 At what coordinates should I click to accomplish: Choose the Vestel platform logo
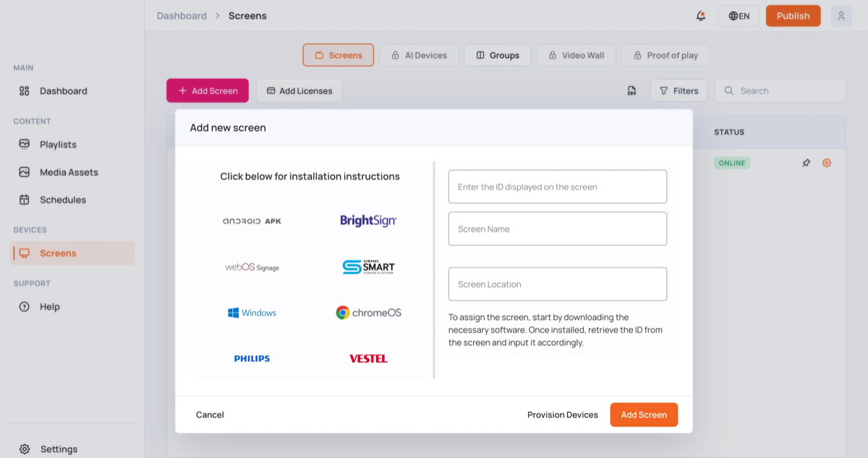[368, 358]
